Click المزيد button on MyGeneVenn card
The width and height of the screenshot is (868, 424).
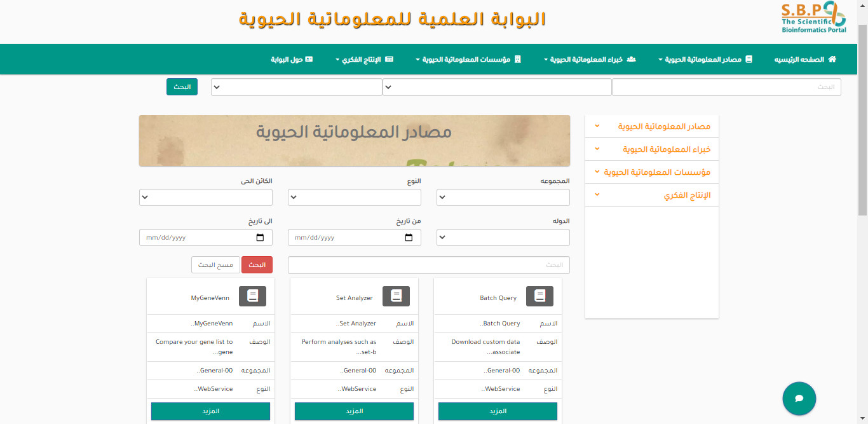[x=211, y=411]
